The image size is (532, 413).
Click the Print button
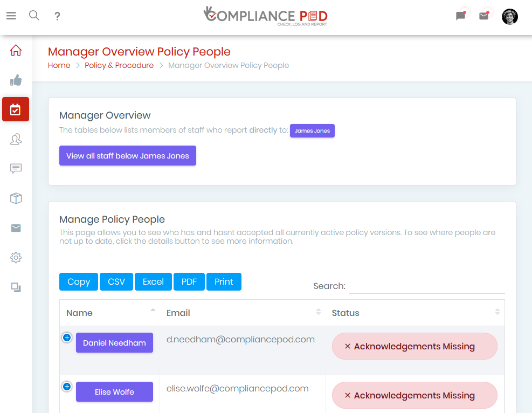224,281
